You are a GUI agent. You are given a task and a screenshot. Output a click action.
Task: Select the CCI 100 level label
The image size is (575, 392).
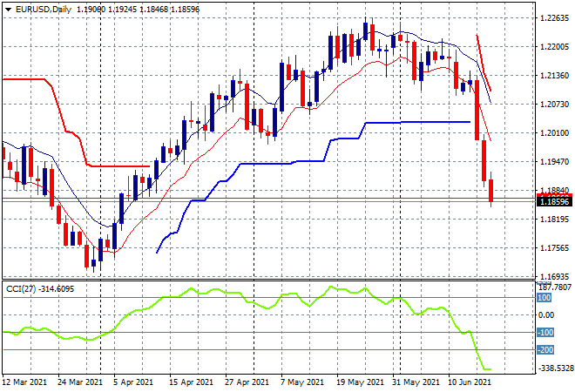coord(545,298)
